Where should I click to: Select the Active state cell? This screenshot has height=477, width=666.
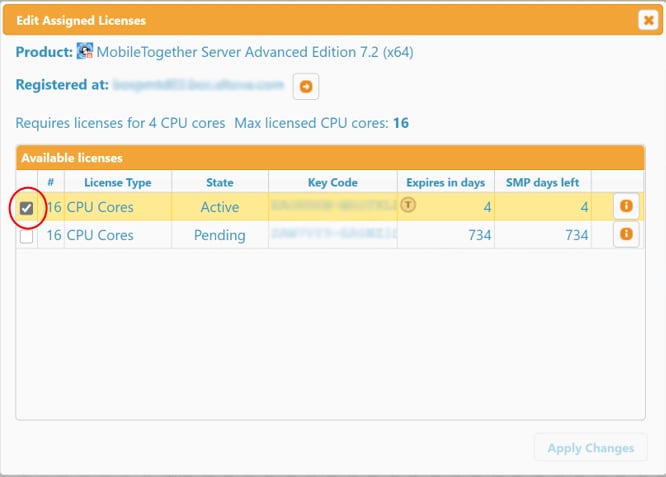point(219,207)
